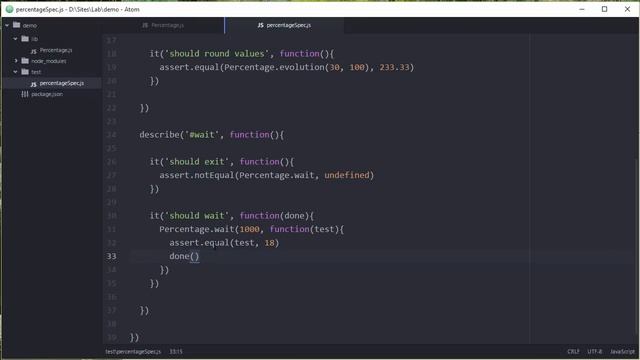
Task: Switch to the Percentage.js editor tab
Action: 163,25
